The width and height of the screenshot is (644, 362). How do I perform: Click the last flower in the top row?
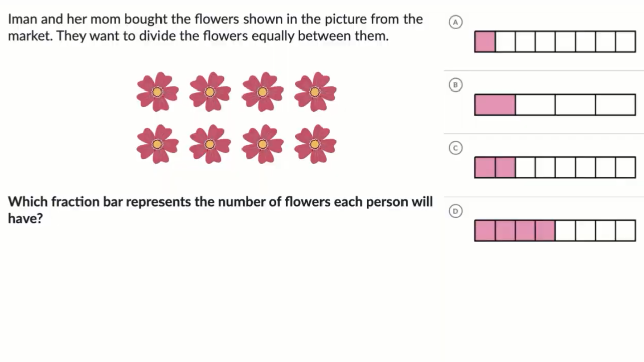(x=315, y=92)
